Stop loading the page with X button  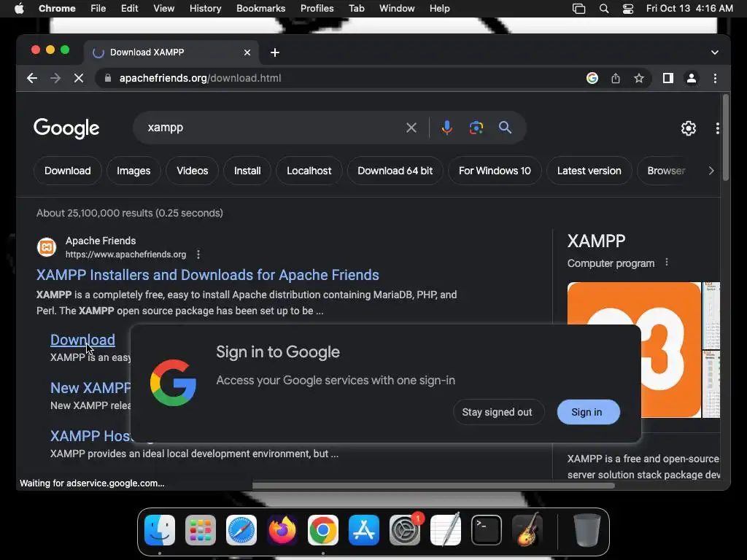79,78
